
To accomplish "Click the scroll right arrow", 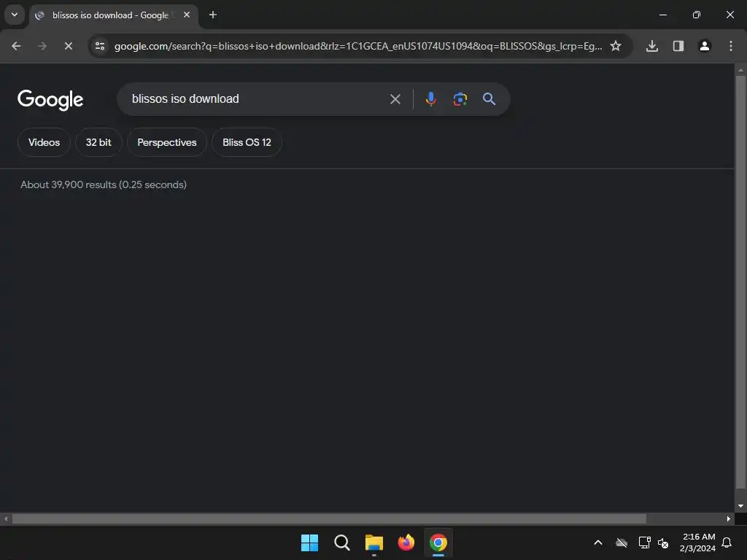I will (729, 518).
